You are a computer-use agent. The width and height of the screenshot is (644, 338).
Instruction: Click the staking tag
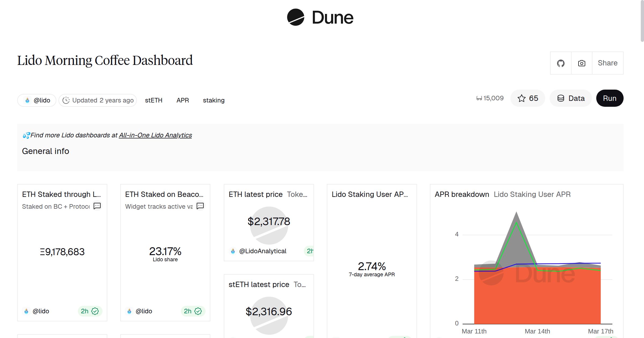pyautogui.click(x=214, y=100)
